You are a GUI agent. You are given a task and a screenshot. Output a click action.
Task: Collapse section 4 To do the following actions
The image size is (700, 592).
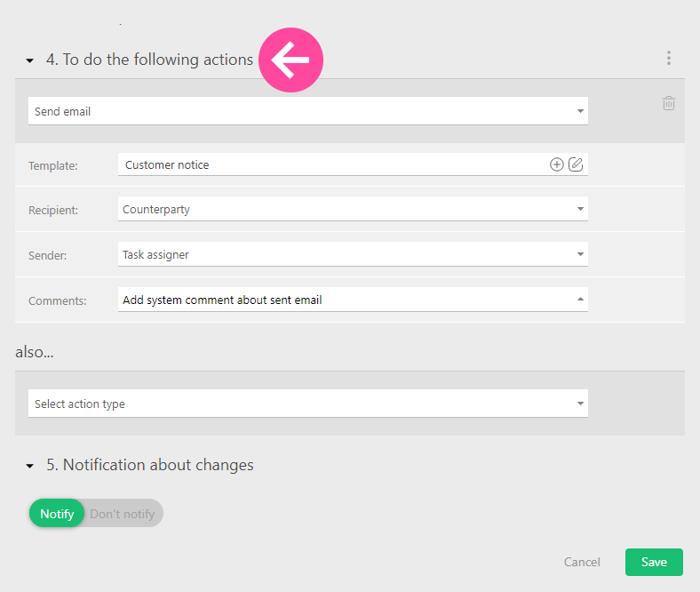click(30, 60)
